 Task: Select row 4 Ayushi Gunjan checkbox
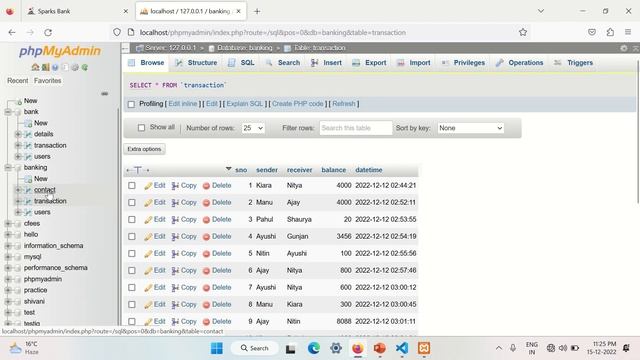click(132, 237)
